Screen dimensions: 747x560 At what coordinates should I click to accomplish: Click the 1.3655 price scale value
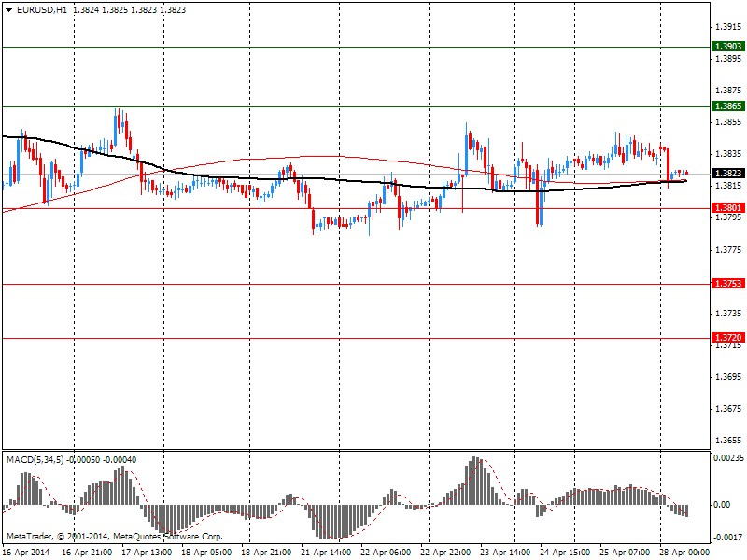pyautogui.click(x=728, y=441)
